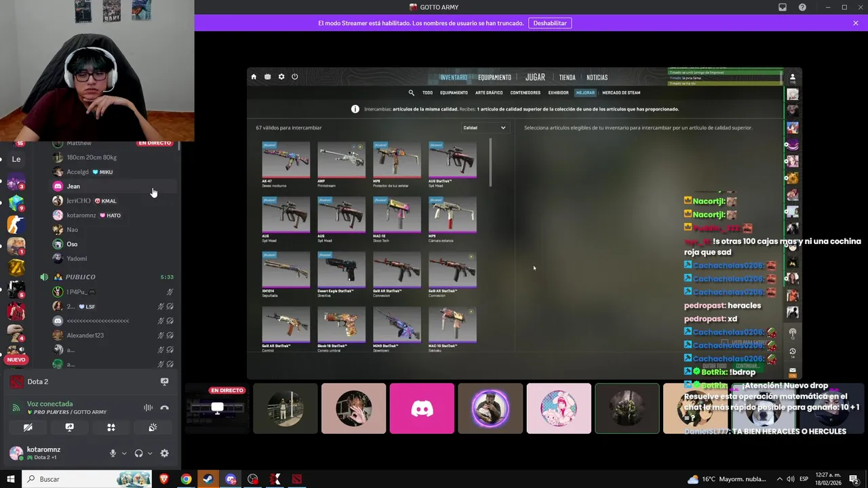Image resolution: width=868 pixels, height=488 pixels.
Task: Click Deshabilitar in the streamer mode banner
Action: 550,23
